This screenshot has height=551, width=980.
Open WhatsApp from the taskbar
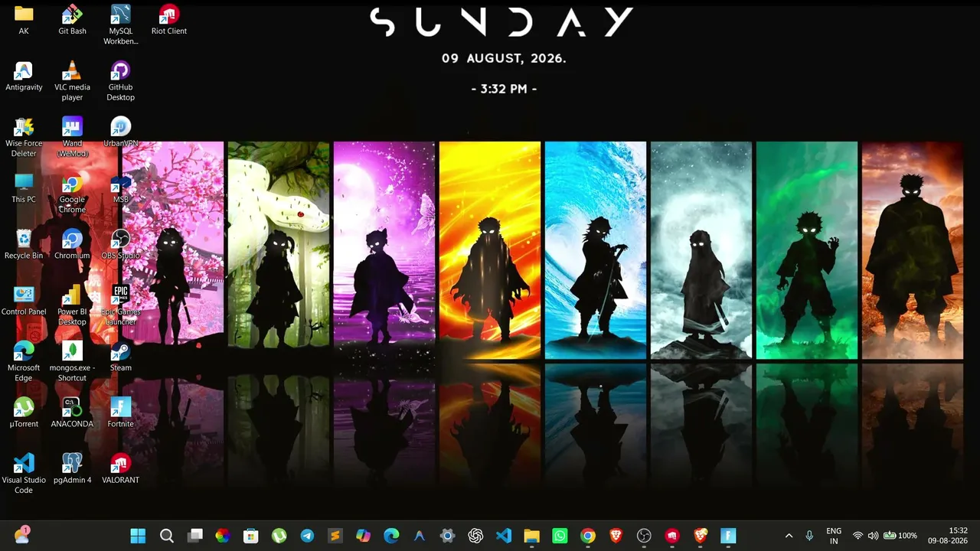(x=560, y=536)
